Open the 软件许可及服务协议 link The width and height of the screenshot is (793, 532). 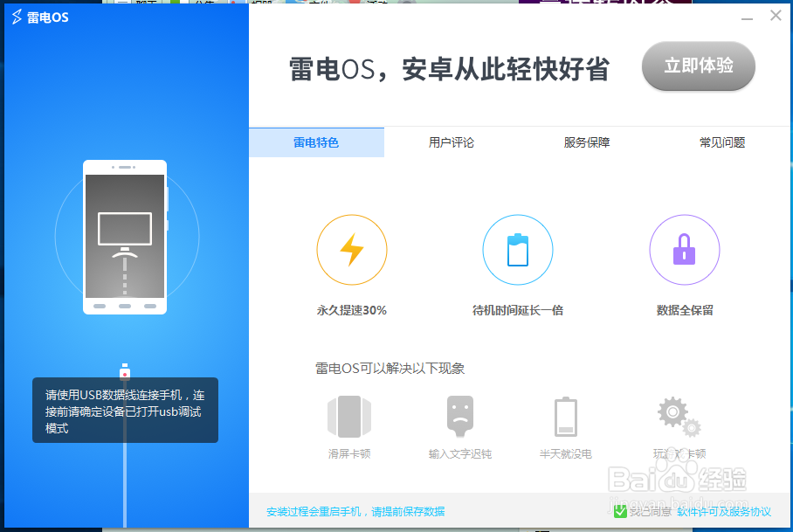(724, 512)
